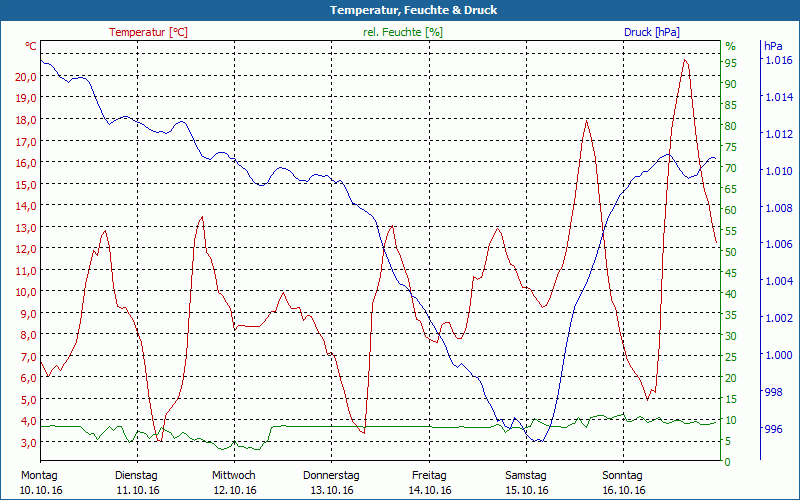Click the blue hPa unit label at top right
The image size is (800, 500).
point(773,46)
